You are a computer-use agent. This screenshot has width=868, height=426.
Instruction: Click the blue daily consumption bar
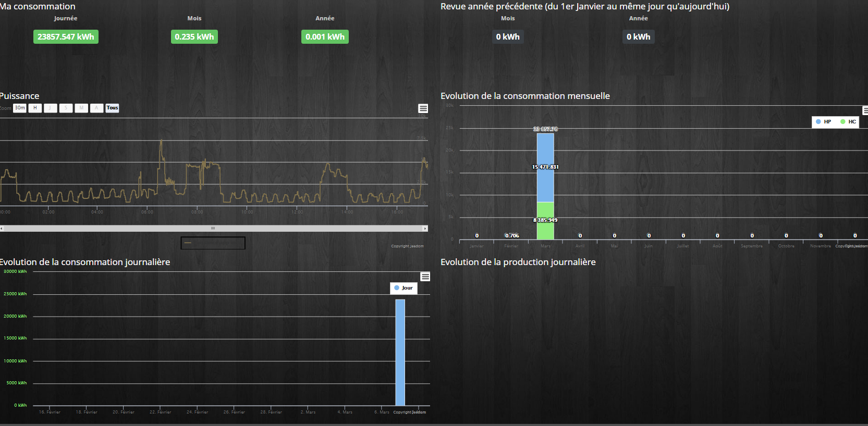(x=400, y=353)
